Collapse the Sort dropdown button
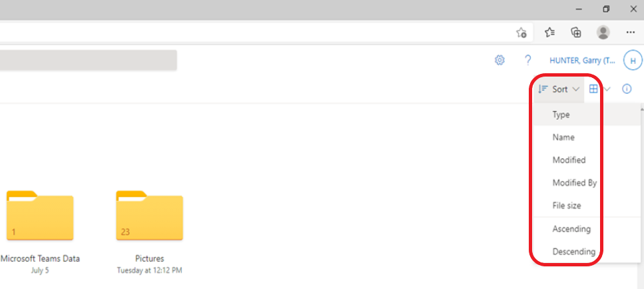The image size is (644, 289). (x=559, y=89)
